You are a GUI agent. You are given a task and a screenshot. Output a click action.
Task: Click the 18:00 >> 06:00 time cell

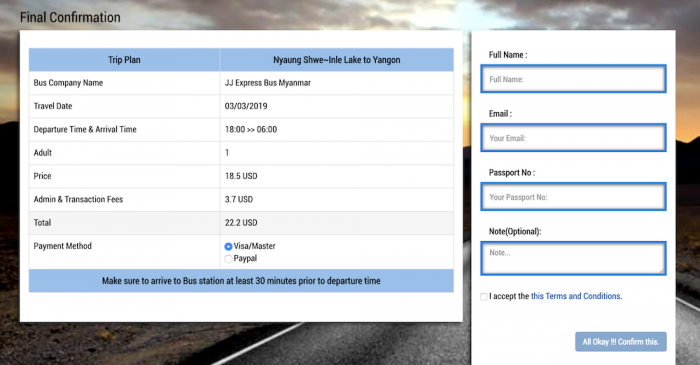[x=251, y=129]
